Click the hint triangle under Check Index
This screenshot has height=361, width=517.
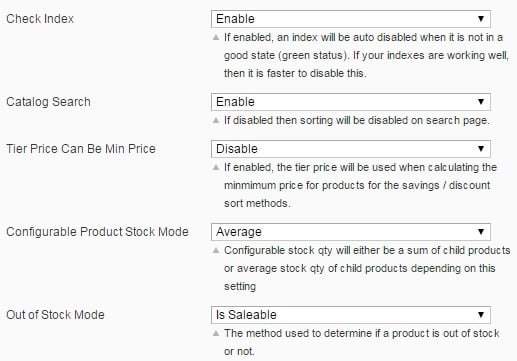[216, 37]
